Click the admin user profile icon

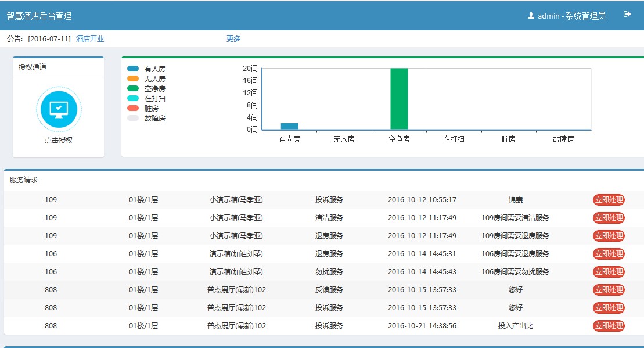(x=531, y=16)
